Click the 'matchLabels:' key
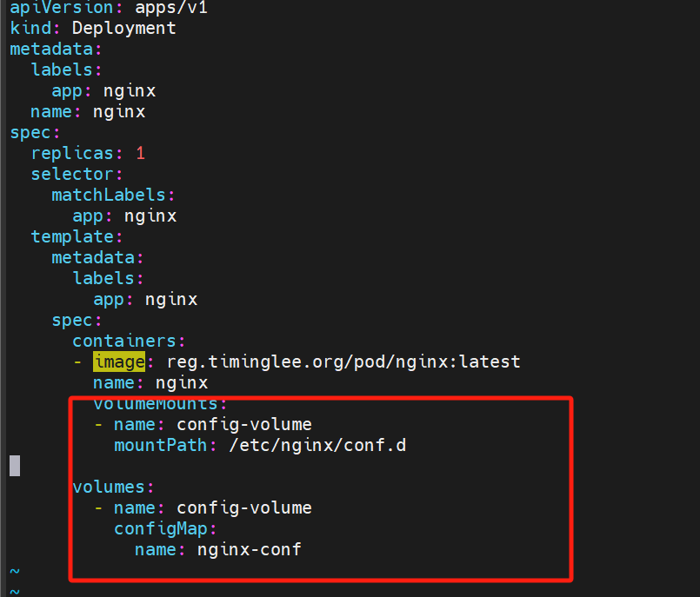Screen dimensions: 700x597 click(113, 195)
